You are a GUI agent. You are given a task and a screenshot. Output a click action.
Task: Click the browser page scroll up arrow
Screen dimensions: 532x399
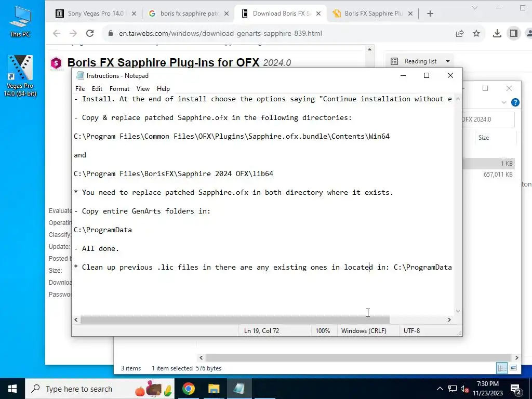tap(369, 49)
